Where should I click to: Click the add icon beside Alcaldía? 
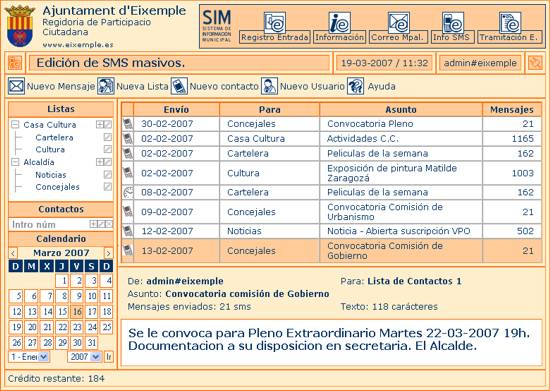pyautogui.click(x=100, y=162)
